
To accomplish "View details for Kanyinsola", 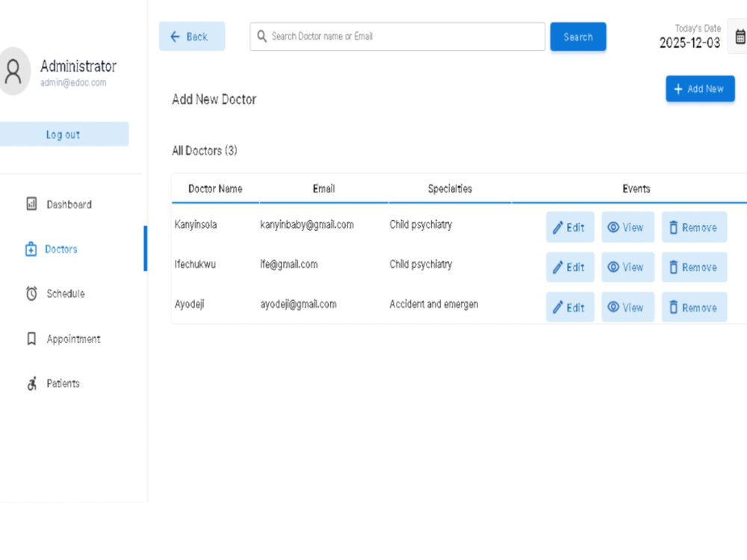I will click(627, 227).
